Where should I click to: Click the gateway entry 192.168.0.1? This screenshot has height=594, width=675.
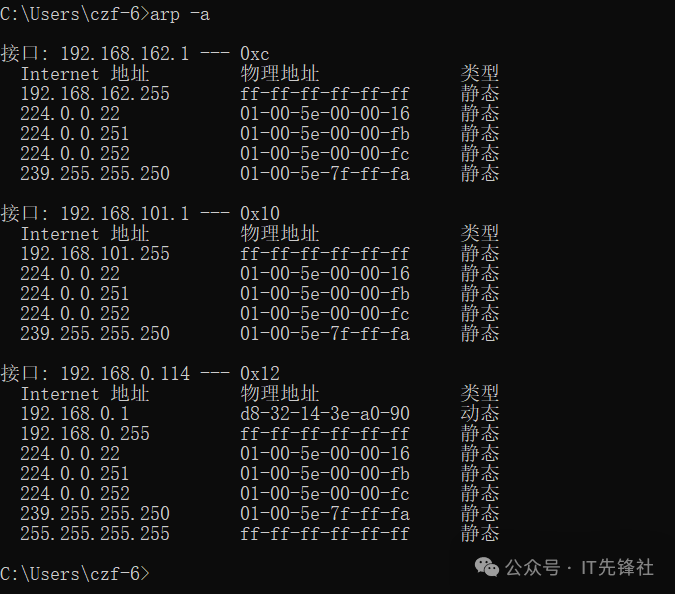point(75,413)
